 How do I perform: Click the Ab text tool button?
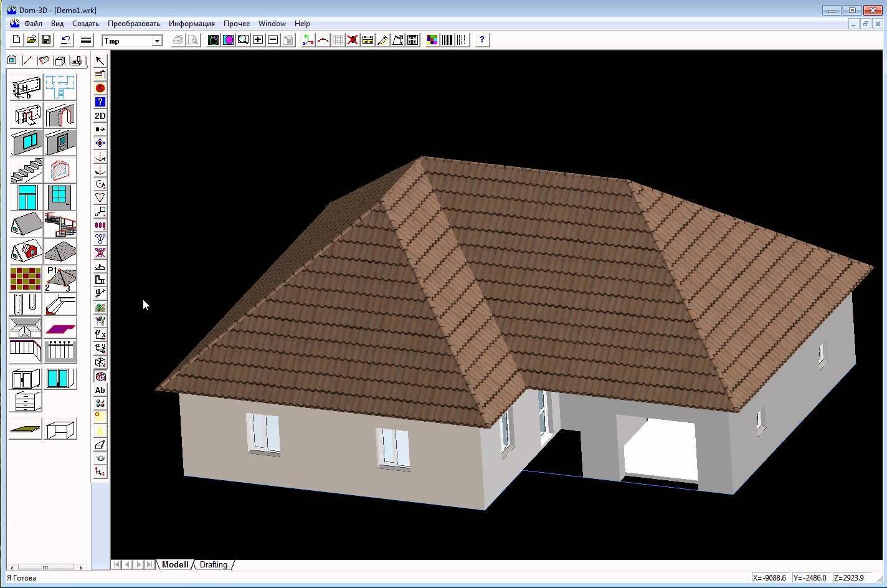click(x=100, y=390)
